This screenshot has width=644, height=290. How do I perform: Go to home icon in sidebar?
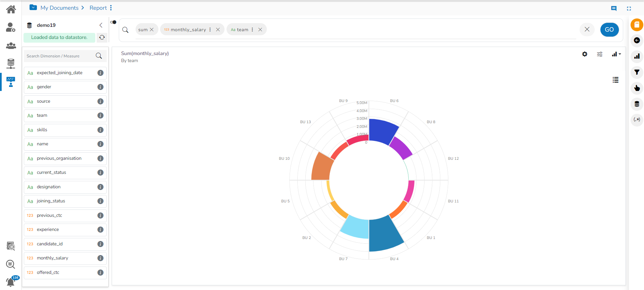coord(11,9)
